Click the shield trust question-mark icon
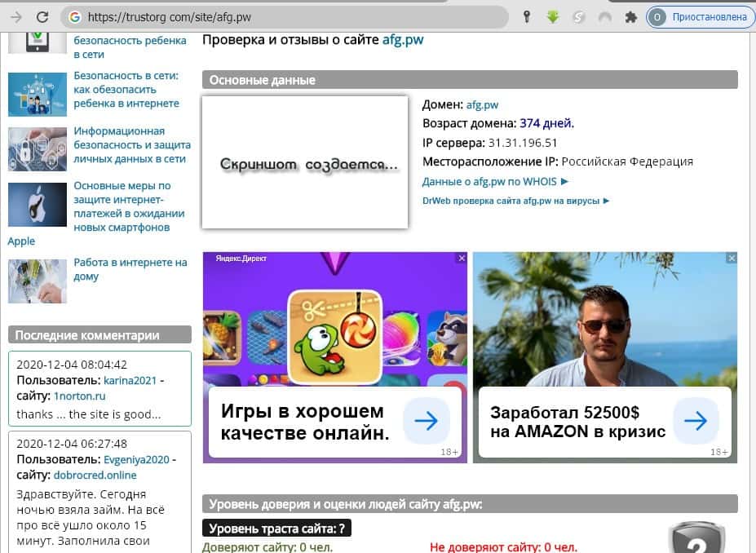 (x=696, y=538)
